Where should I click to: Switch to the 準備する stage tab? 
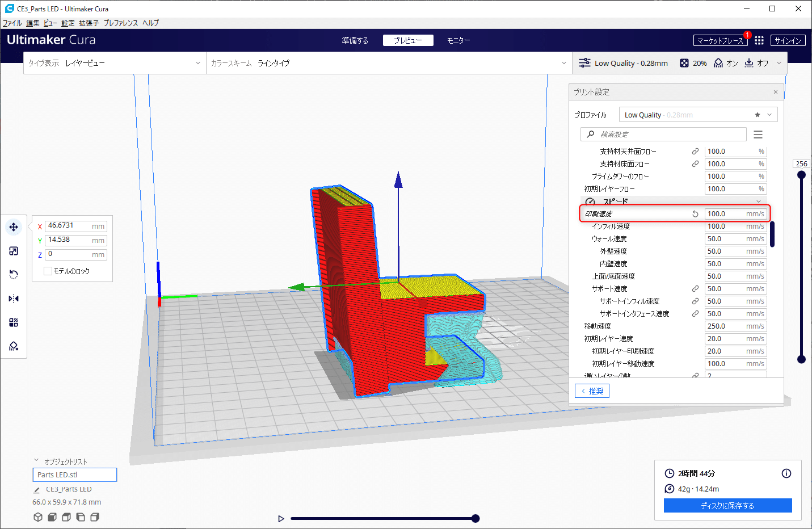[355, 40]
